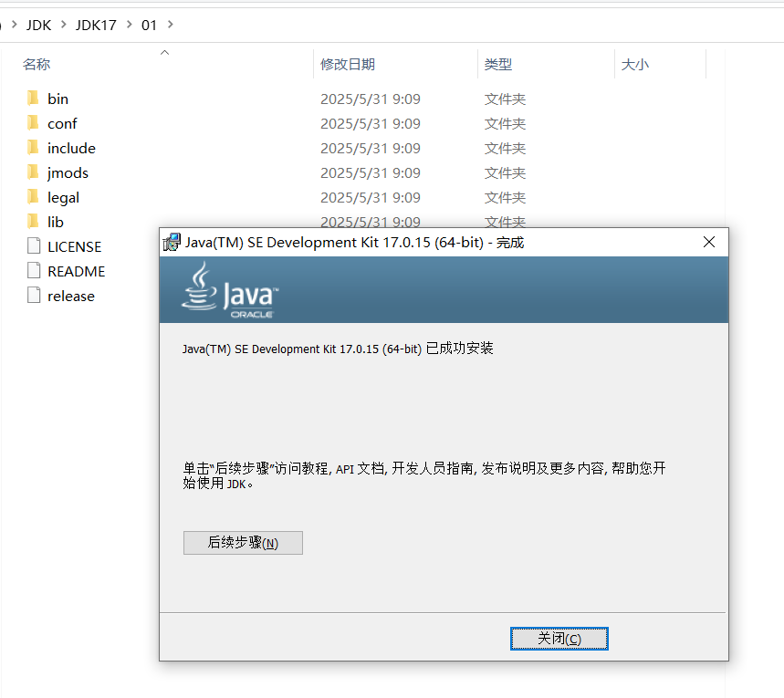
Task: Click the modified date of bin folder
Action: pos(371,99)
